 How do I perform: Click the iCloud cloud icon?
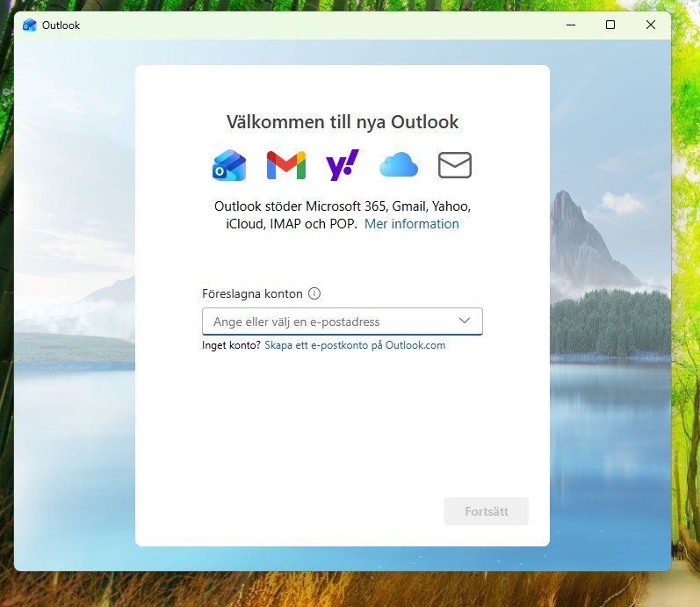399,165
